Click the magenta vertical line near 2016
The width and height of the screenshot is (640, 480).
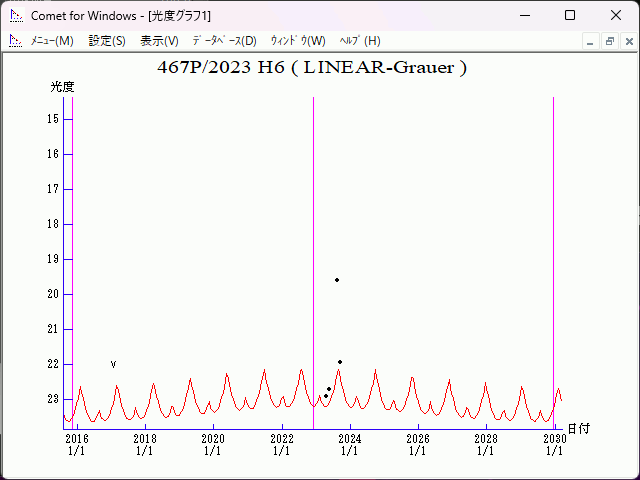pyautogui.click(x=72, y=250)
